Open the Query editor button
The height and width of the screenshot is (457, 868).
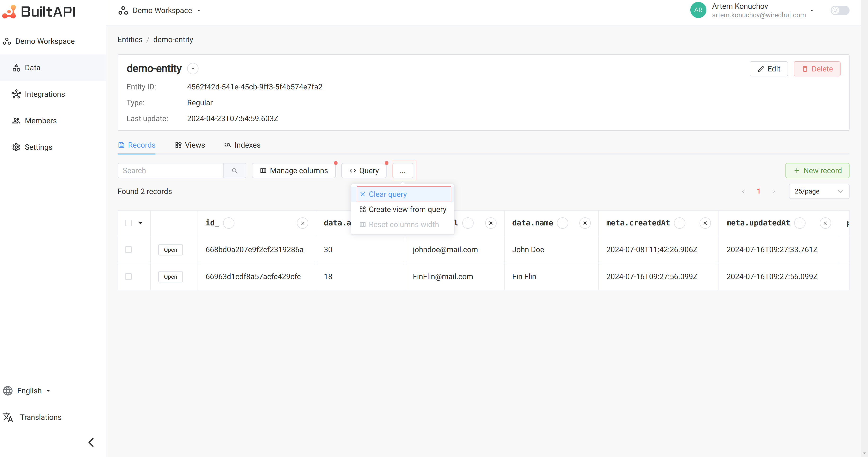coord(364,171)
